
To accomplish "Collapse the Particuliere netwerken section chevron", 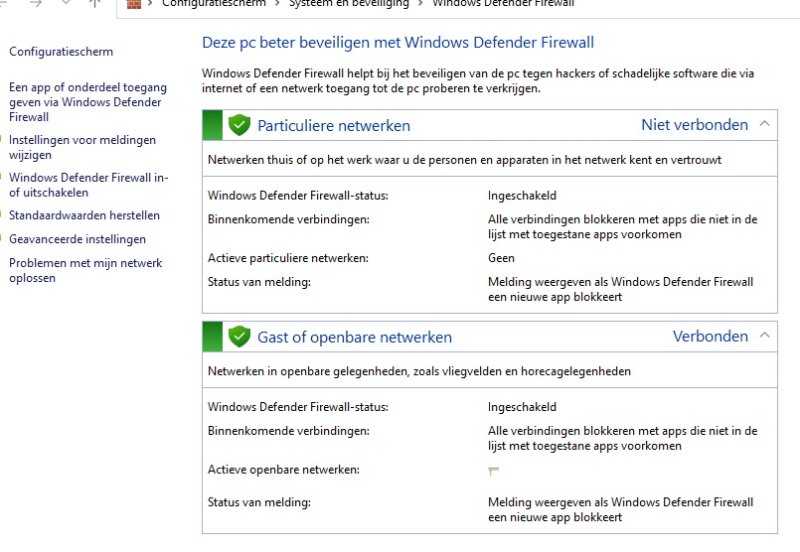I will (765, 125).
